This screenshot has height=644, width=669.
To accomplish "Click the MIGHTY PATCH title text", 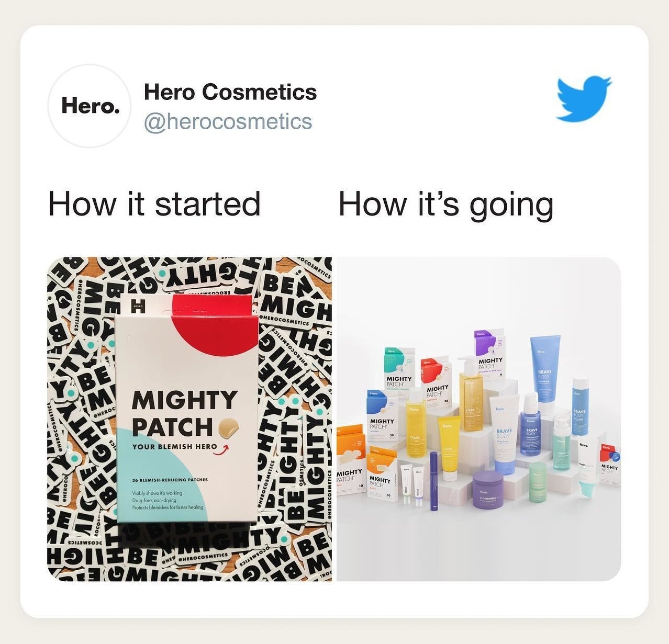I will pyautogui.click(x=185, y=413).
